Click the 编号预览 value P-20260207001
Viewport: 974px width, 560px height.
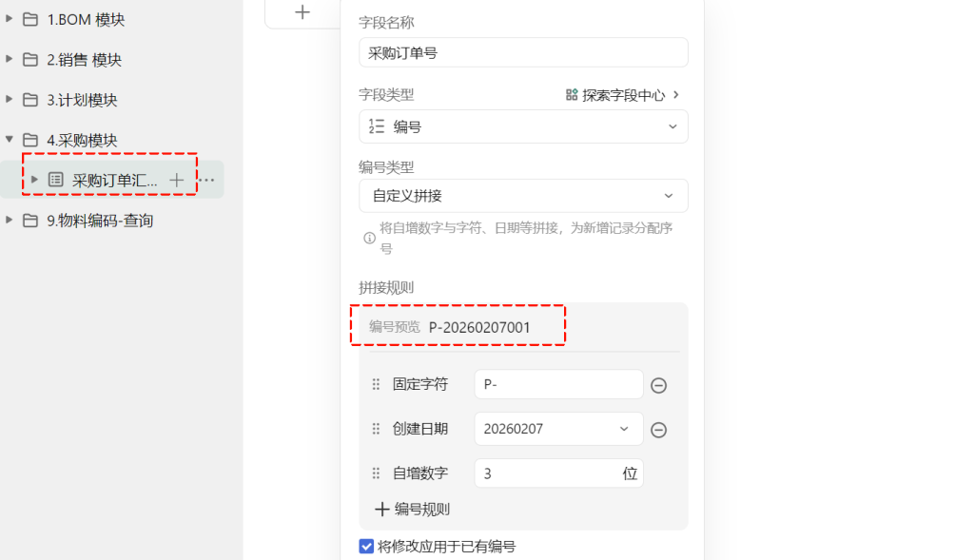pos(479,327)
